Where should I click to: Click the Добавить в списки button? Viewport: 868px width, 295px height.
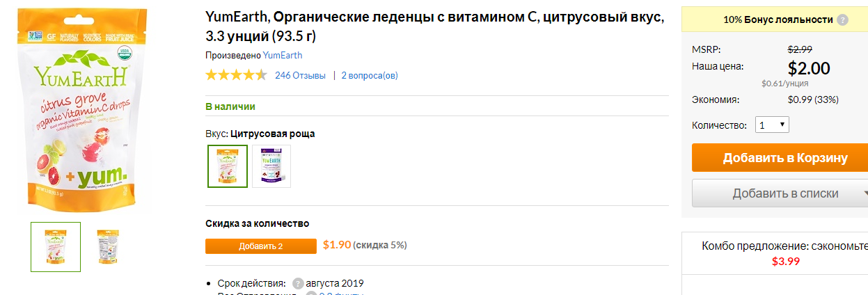[780, 193]
